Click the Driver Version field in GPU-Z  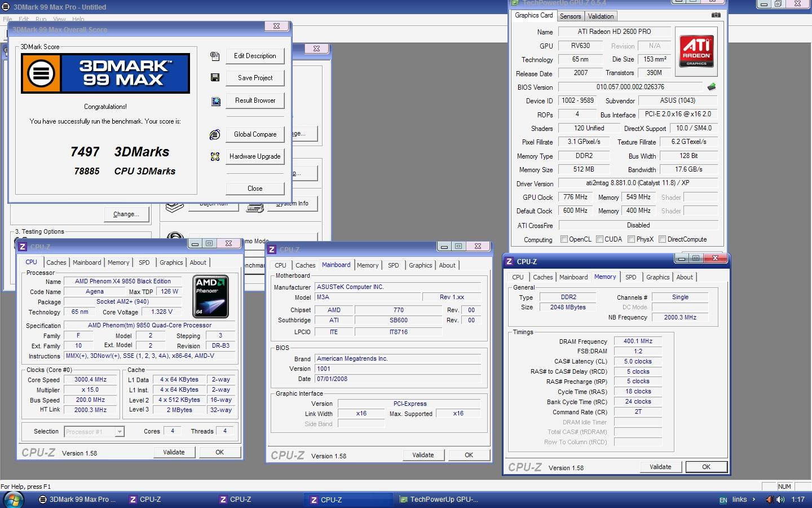tap(638, 183)
